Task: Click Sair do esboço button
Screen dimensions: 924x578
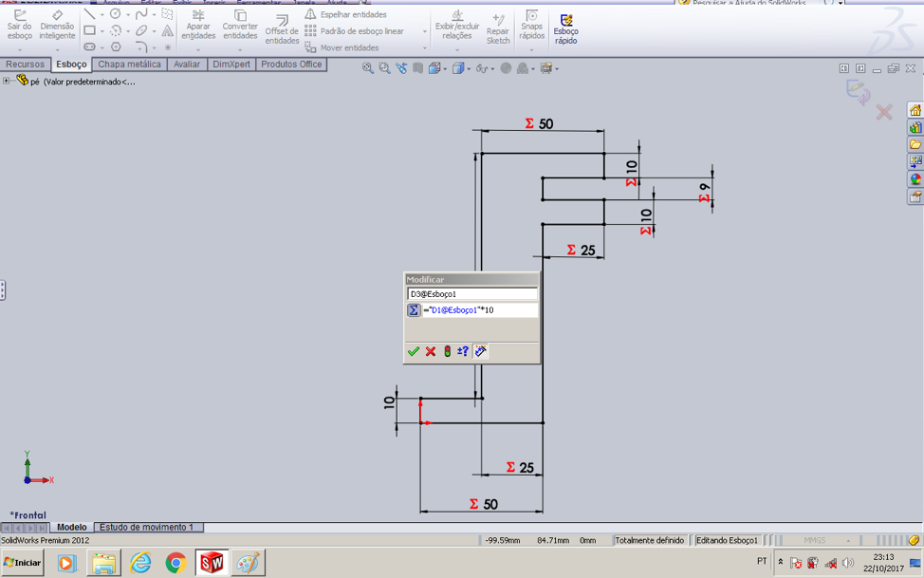Action: click(x=19, y=25)
